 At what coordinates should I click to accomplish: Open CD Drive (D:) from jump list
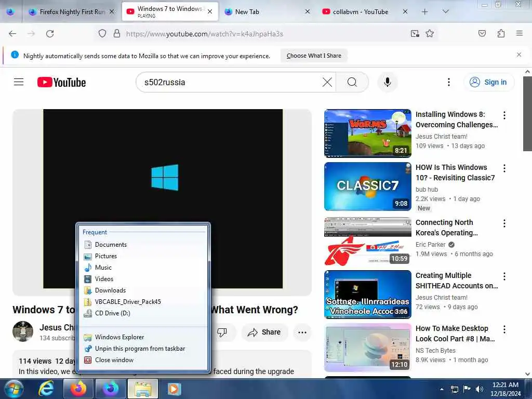point(143,313)
